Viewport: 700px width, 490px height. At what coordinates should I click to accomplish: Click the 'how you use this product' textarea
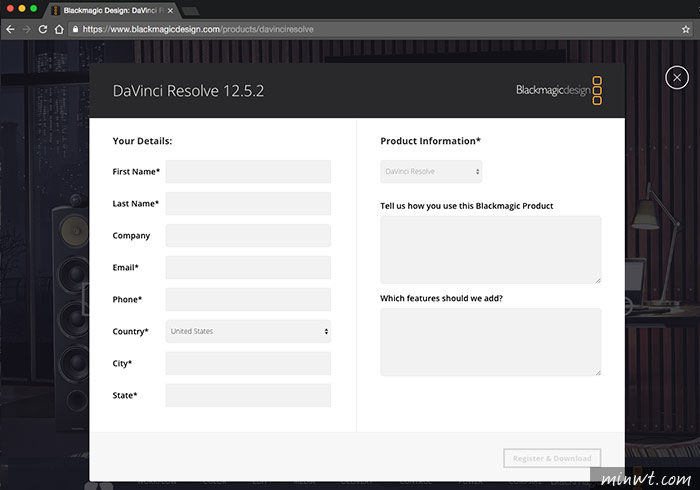tap(491, 250)
